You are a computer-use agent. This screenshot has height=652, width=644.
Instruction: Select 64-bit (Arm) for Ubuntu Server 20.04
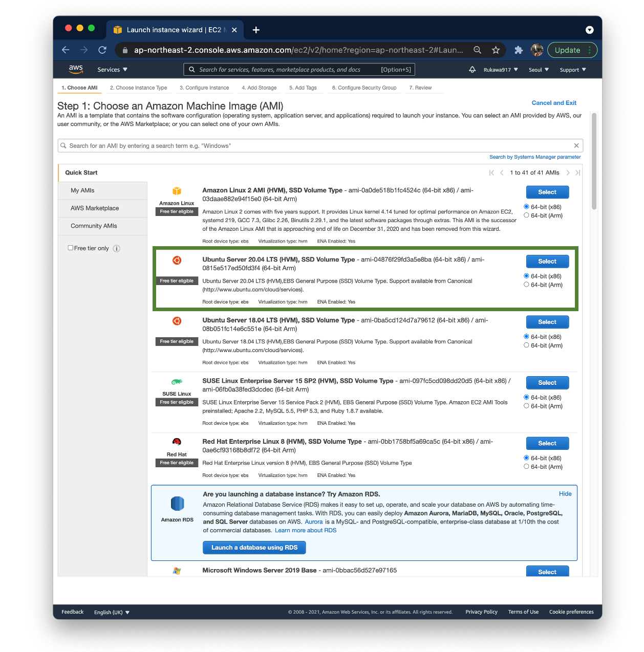pyautogui.click(x=526, y=285)
